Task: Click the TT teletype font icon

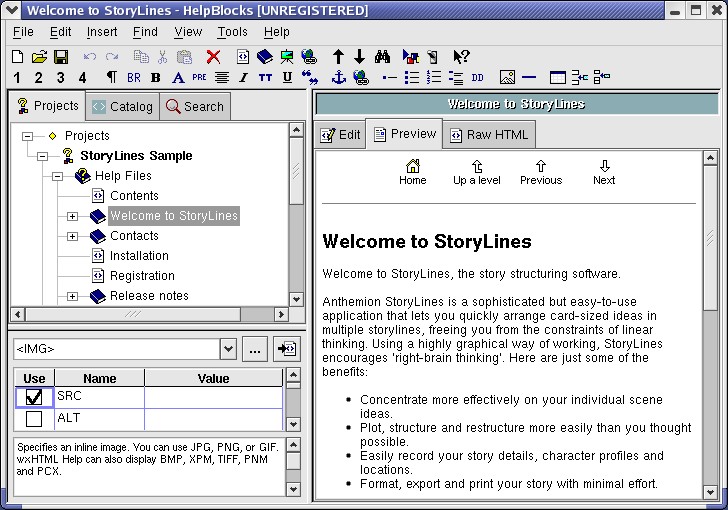Action: 266,78
